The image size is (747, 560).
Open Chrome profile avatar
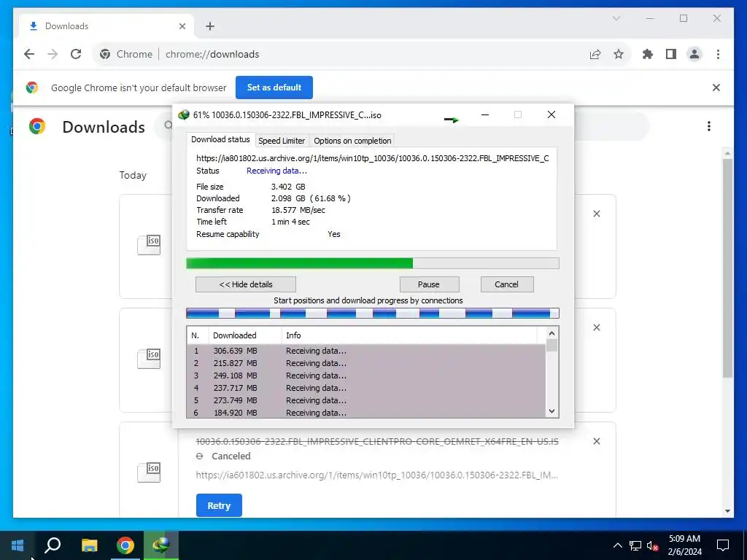(x=694, y=54)
